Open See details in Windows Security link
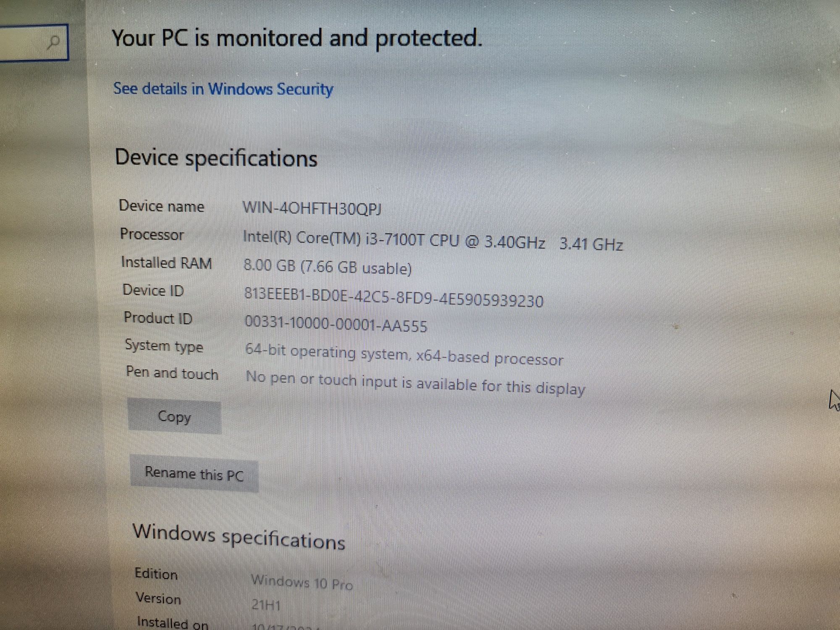 point(223,89)
